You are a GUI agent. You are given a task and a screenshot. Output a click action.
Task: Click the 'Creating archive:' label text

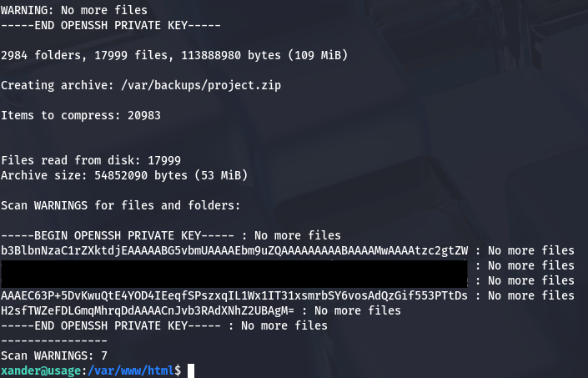click(x=57, y=85)
